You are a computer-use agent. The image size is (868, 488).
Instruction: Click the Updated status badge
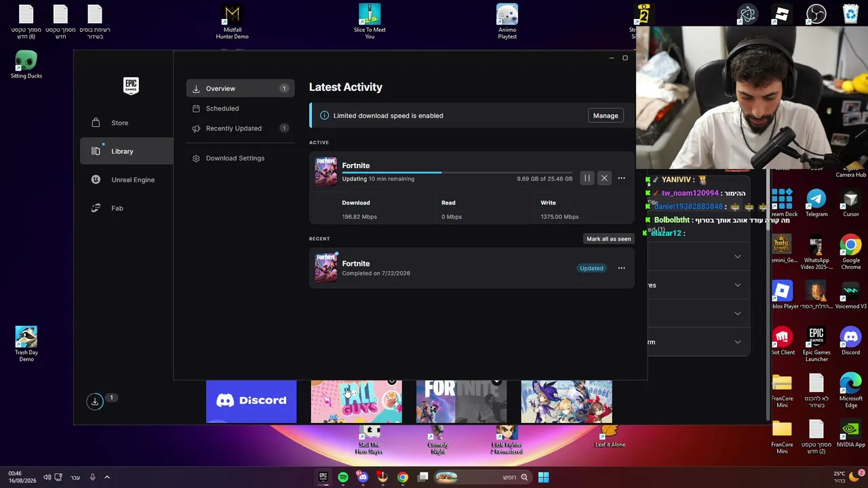point(591,268)
